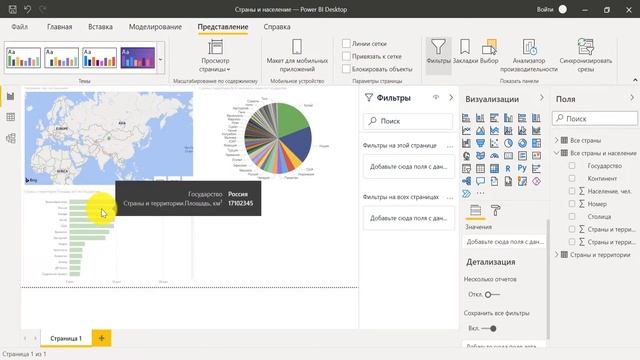
Task: Add a new page with the plus button
Action: click(x=102, y=338)
